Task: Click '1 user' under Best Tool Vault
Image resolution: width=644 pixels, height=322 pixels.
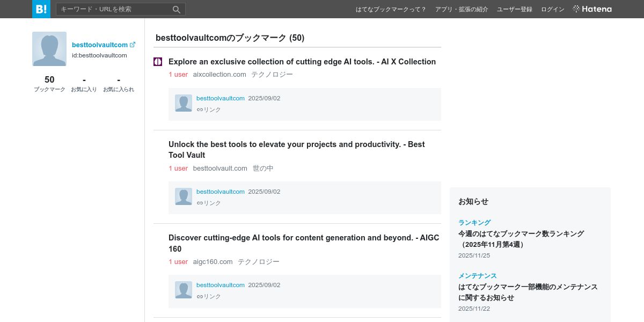Action: (178, 168)
